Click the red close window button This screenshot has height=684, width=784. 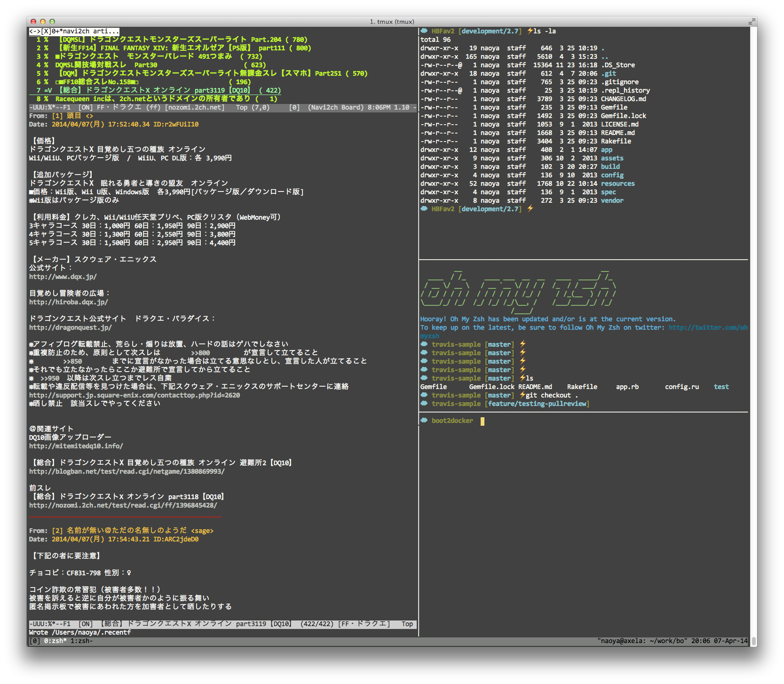point(33,22)
